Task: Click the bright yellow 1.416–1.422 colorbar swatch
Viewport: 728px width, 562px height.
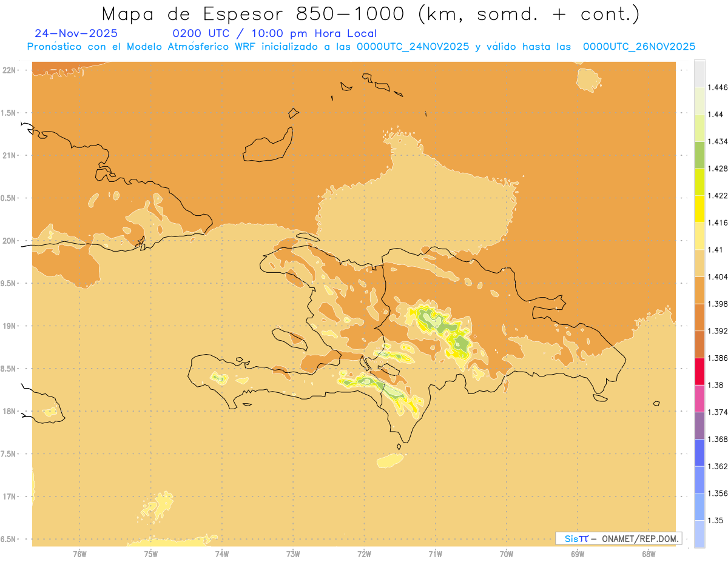Action: [x=699, y=209]
